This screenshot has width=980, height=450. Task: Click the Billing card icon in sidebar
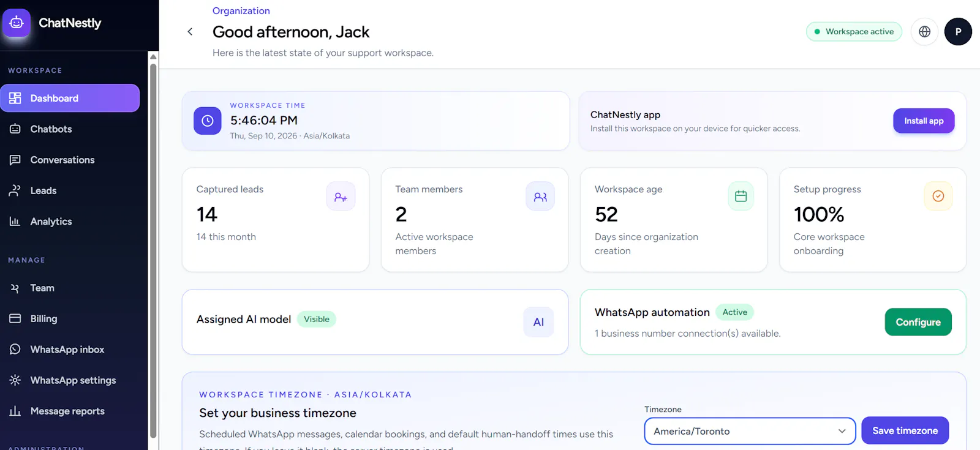[15, 318]
